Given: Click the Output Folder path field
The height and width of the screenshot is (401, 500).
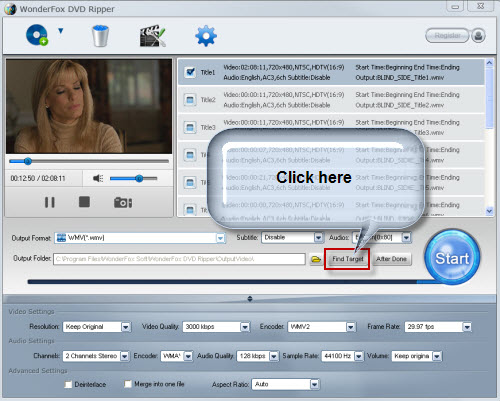Looking at the screenshot, I should tap(179, 259).
